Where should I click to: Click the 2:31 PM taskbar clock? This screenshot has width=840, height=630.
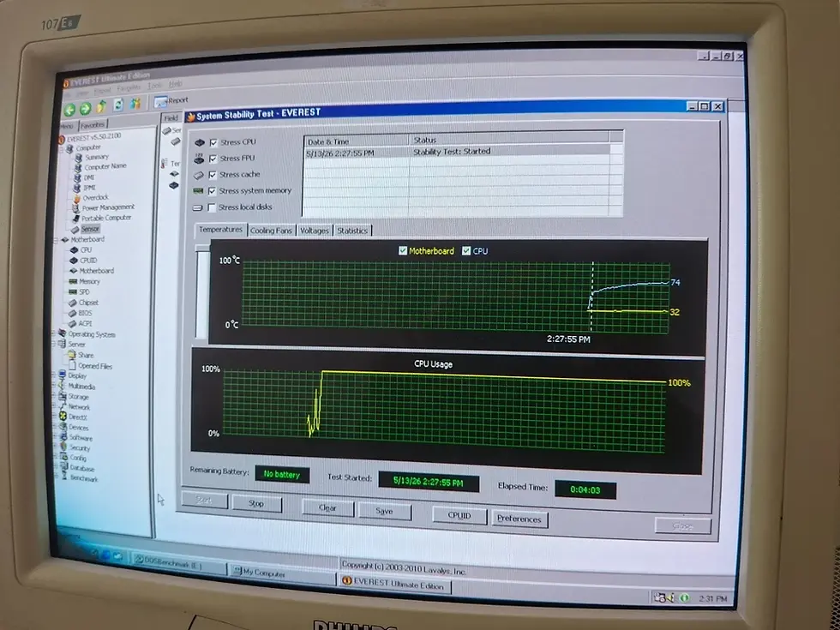pyautogui.click(x=713, y=598)
